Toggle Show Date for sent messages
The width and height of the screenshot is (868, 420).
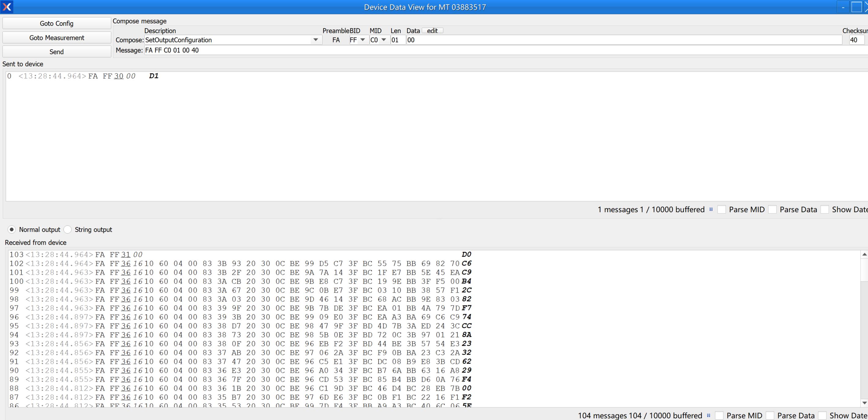(825, 209)
